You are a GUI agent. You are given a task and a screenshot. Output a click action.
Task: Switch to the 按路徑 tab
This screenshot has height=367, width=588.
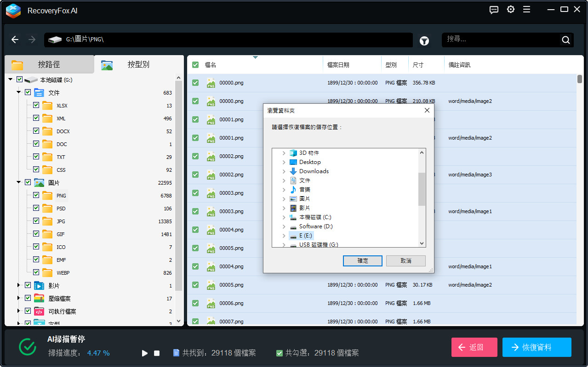pyautogui.click(x=48, y=65)
